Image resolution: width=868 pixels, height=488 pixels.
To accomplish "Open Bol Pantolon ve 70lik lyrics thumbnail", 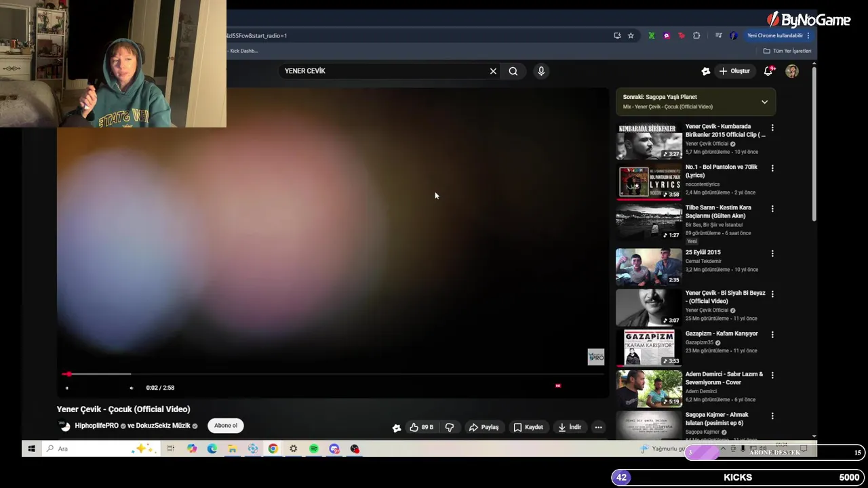I will pos(649,182).
